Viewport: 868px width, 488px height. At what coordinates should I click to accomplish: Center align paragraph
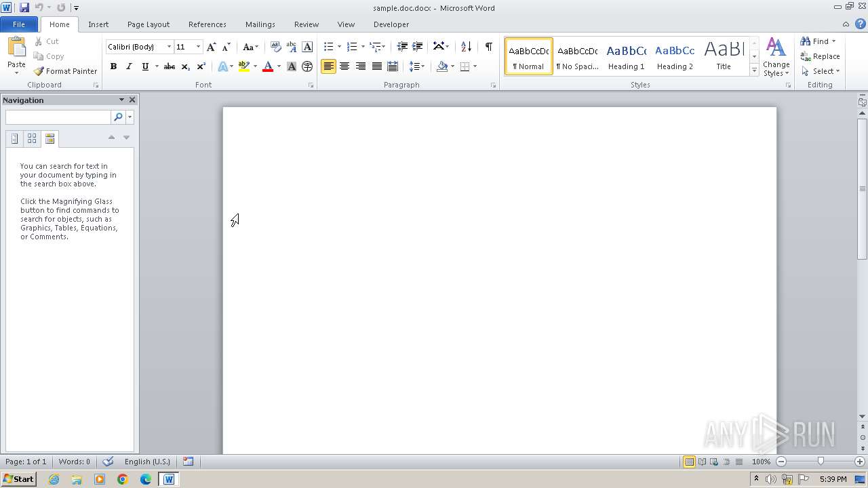tap(344, 66)
